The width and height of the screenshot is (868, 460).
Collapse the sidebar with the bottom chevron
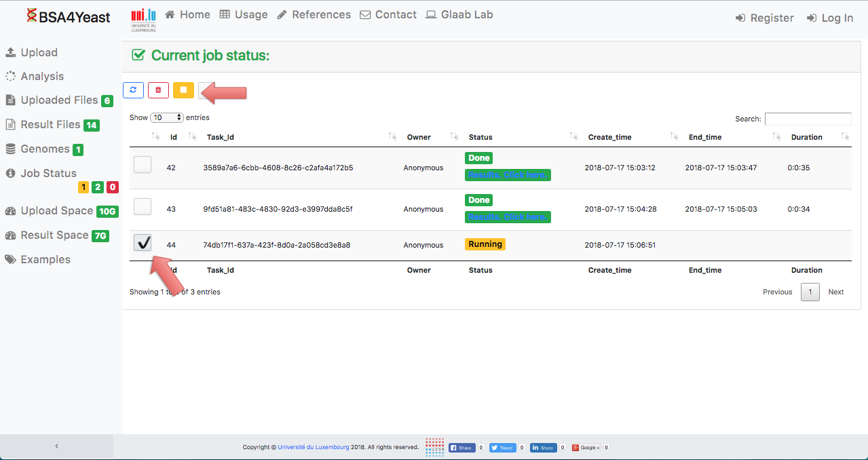click(57, 446)
